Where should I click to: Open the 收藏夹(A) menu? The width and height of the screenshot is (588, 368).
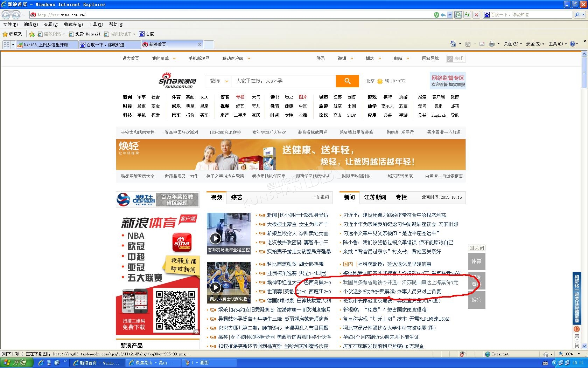click(73, 25)
